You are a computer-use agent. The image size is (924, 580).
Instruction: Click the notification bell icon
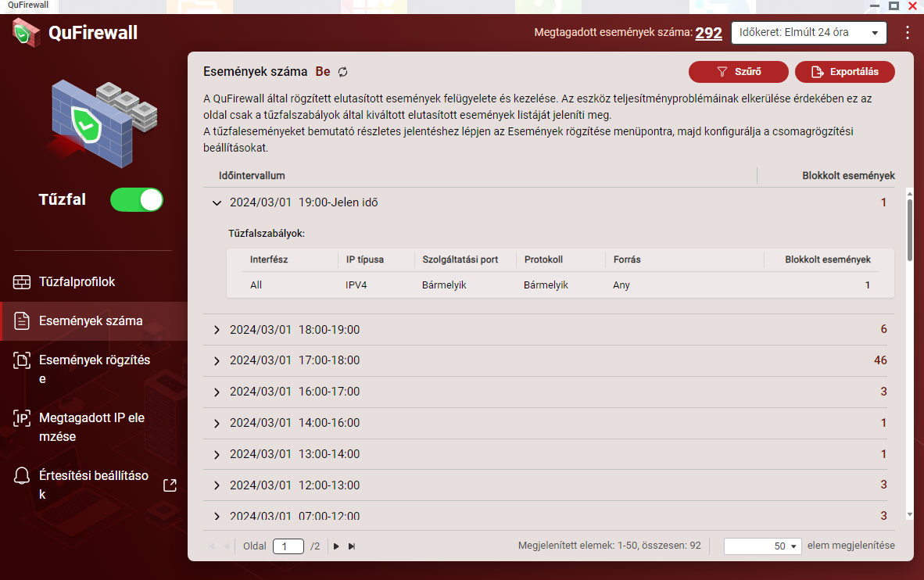point(22,476)
